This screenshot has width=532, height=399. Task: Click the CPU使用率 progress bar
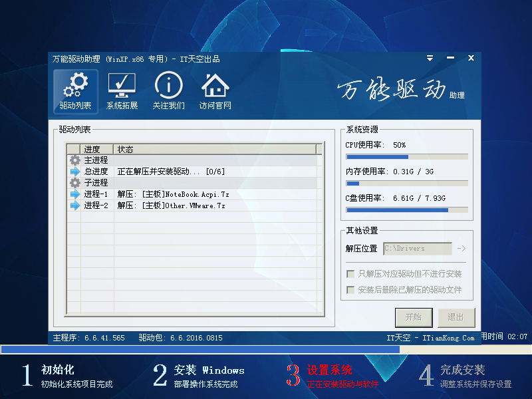pos(407,157)
